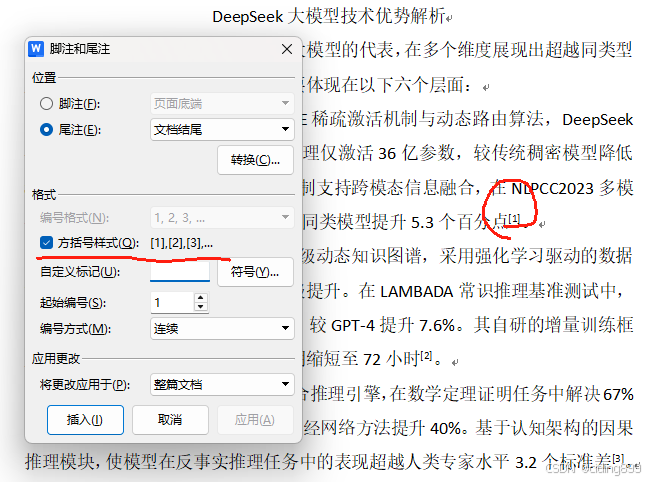Image resolution: width=654 pixels, height=482 pixels.
Task: Click the 自定义标记 input field
Action: [x=180, y=272]
